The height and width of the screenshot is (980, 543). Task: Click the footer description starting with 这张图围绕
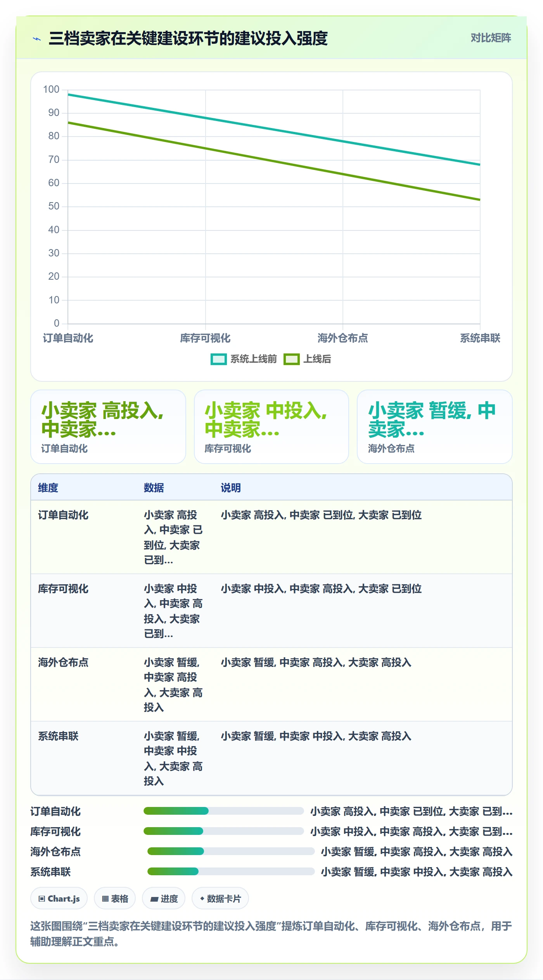click(271, 934)
